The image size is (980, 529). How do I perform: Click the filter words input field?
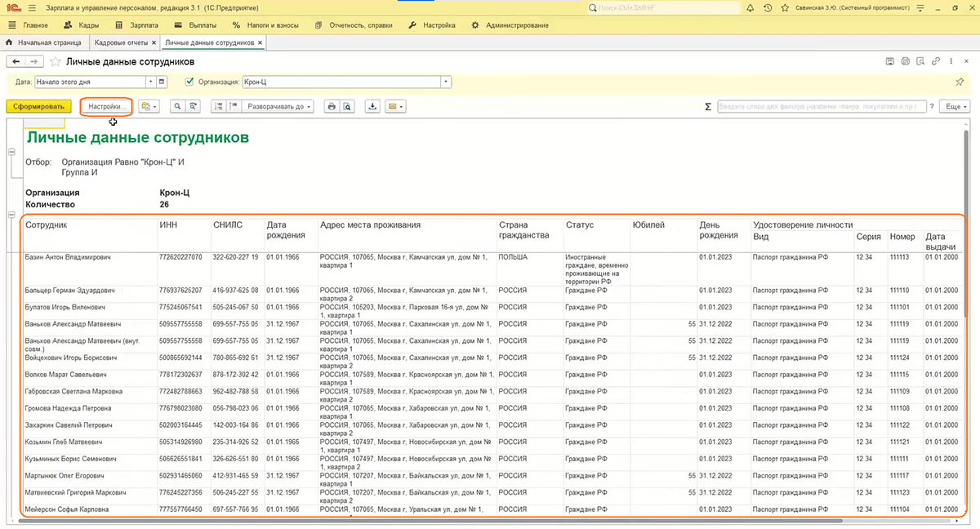821,106
